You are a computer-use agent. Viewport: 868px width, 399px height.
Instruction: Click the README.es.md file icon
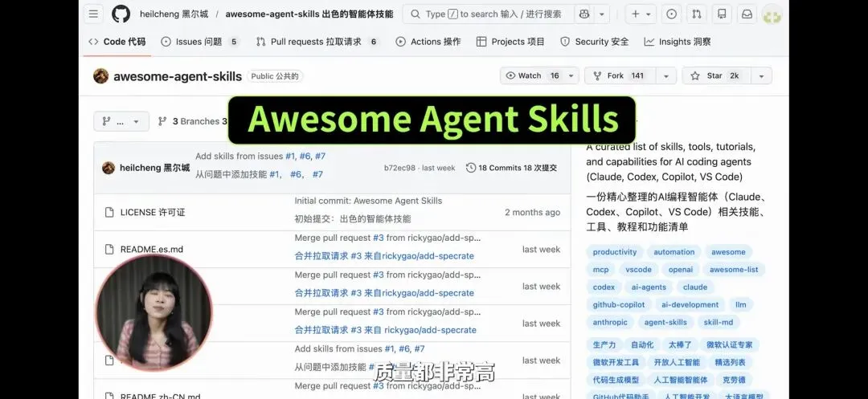point(109,249)
